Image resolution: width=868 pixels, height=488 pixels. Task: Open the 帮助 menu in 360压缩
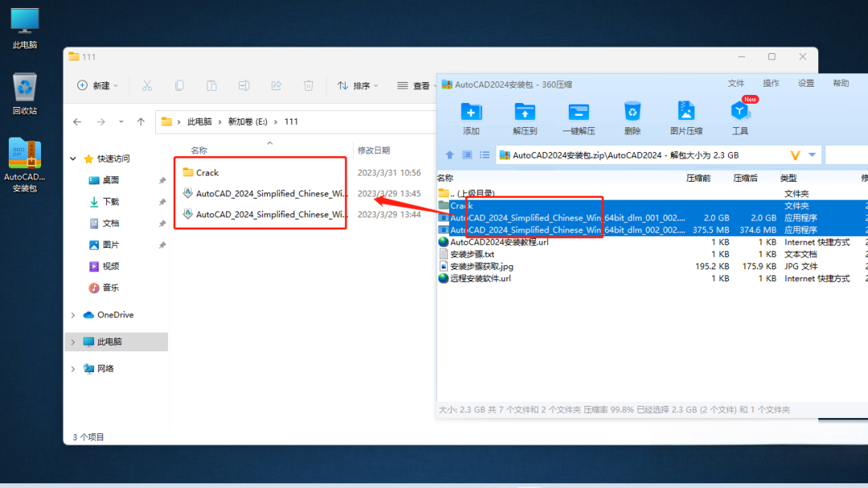(x=841, y=83)
